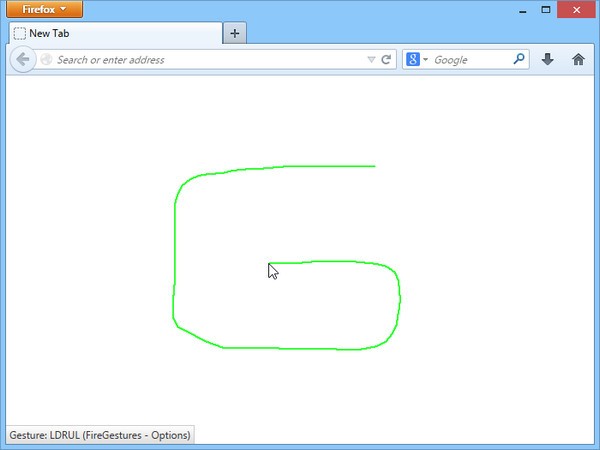
Task: Click the back arrow button
Action: (23, 59)
